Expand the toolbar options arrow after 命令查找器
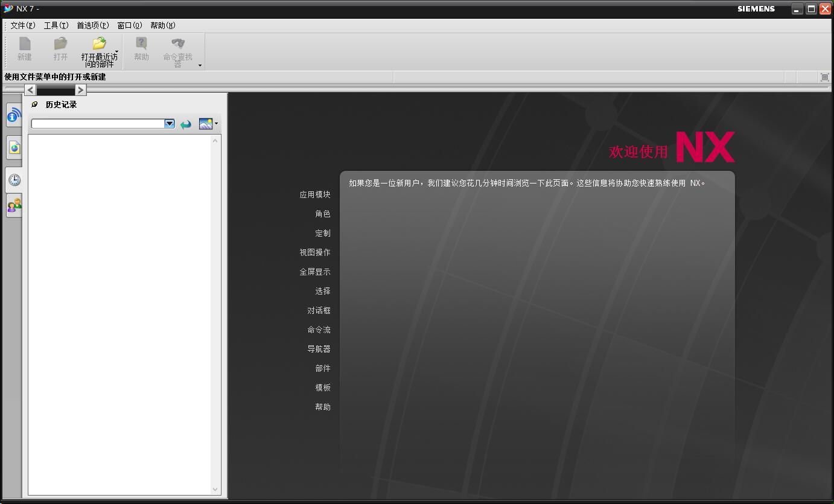 point(200,65)
